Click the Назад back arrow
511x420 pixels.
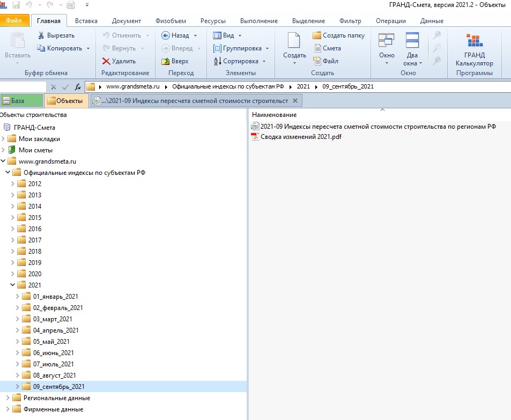point(165,35)
